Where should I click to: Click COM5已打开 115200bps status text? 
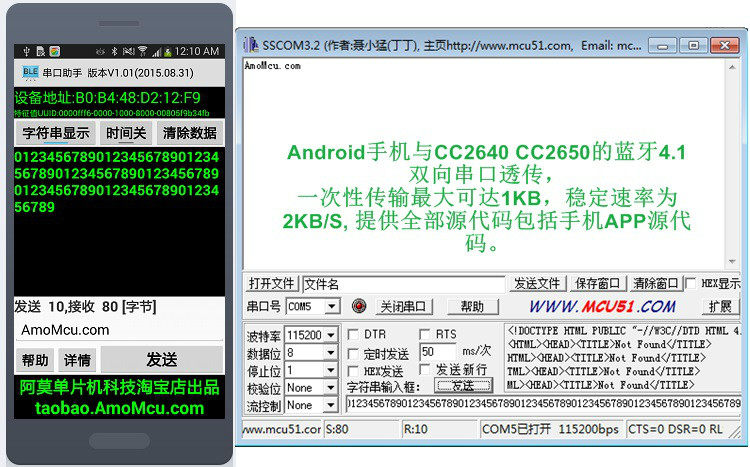click(550, 429)
